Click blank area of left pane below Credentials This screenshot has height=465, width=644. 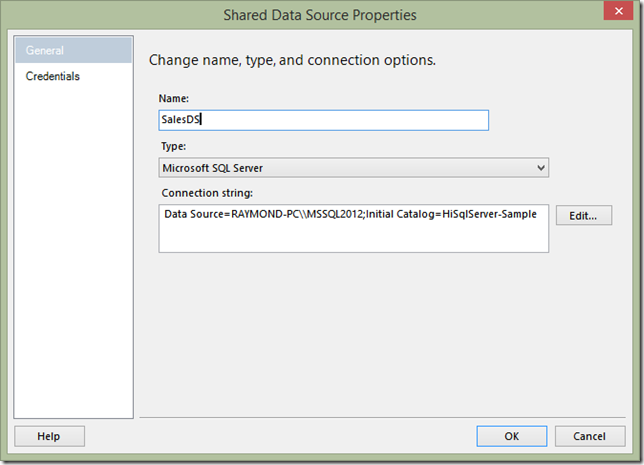point(74,246)
